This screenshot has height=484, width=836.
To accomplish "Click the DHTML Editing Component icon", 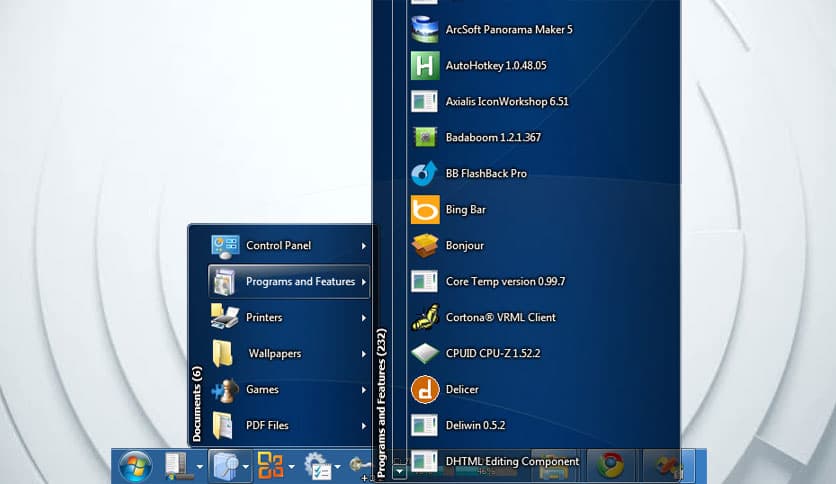I will tap(425, 462).
